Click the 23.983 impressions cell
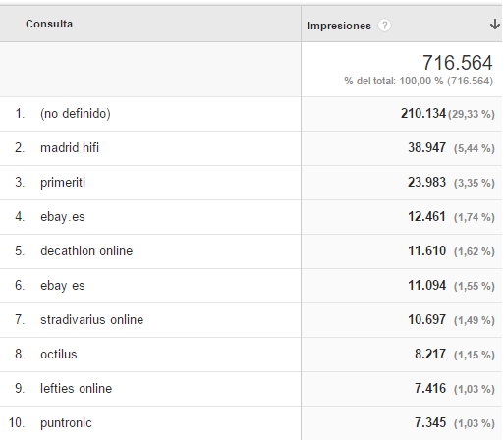This screenshot has height=440, width=504. tap(426, 183)
